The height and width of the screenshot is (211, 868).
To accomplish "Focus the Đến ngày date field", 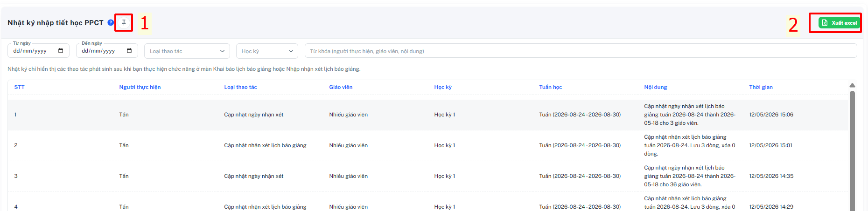I will click(107, 51).
